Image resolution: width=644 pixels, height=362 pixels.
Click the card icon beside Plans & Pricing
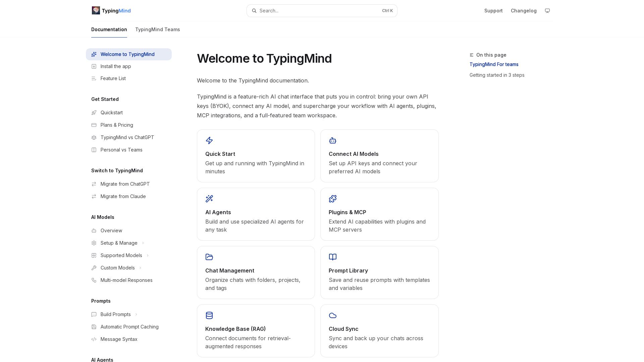point(94,125)
